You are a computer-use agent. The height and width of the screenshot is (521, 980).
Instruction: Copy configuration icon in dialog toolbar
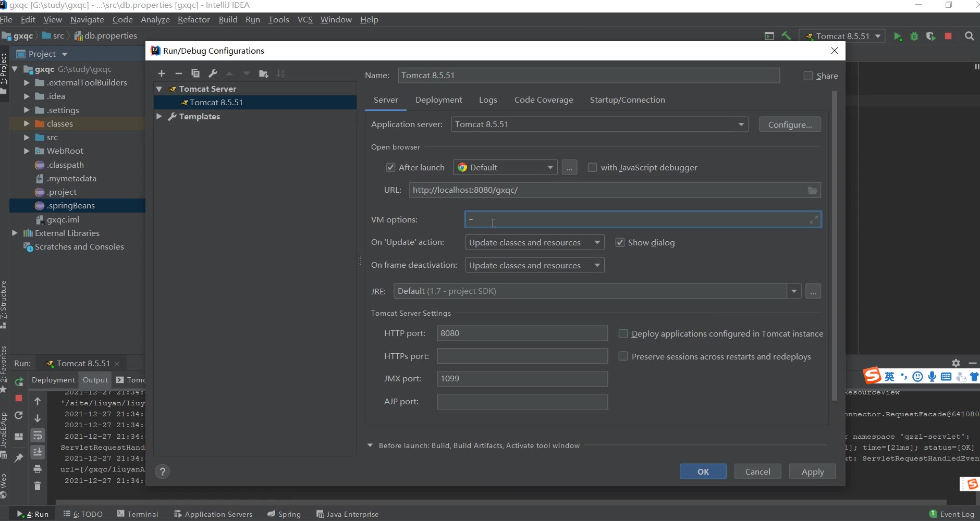point(195,73)
